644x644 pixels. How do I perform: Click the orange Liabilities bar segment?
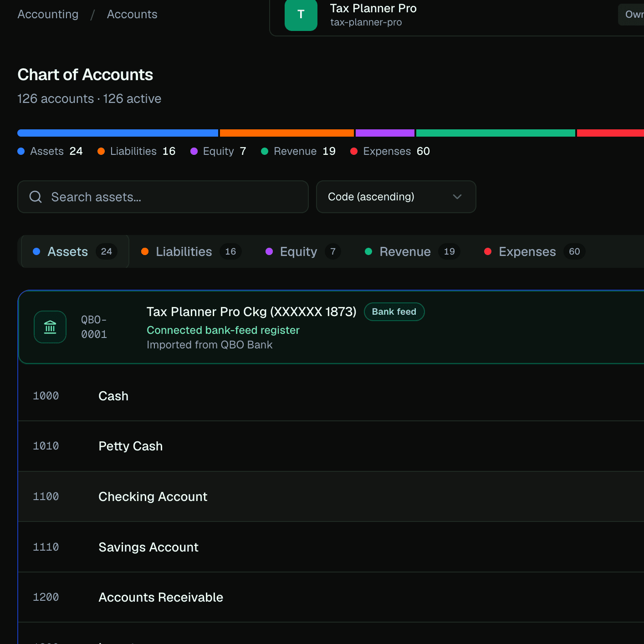point(287,133)
